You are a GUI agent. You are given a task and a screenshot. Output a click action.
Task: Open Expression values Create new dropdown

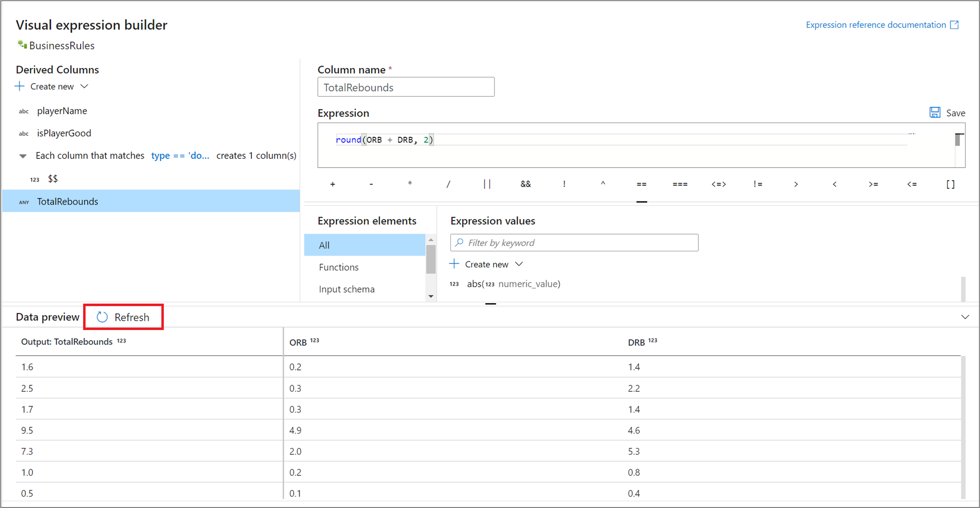pyautogui.click(x=519, y=264)
